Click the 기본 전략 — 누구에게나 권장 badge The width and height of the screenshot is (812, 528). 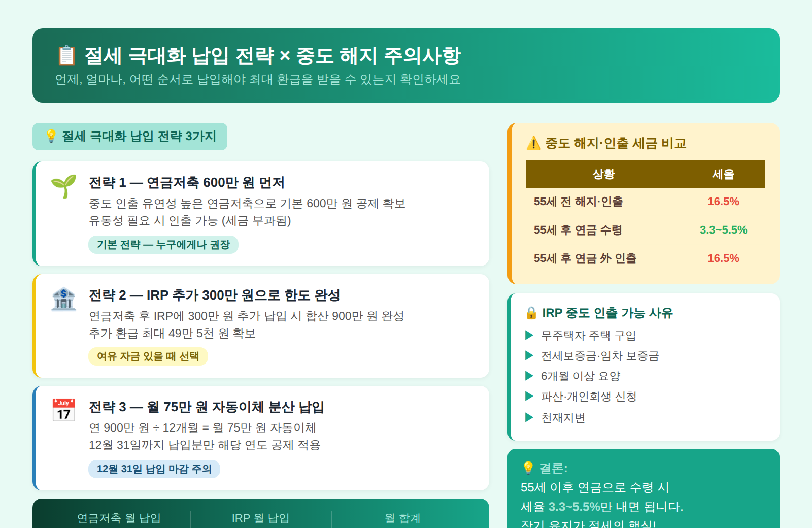163,245
